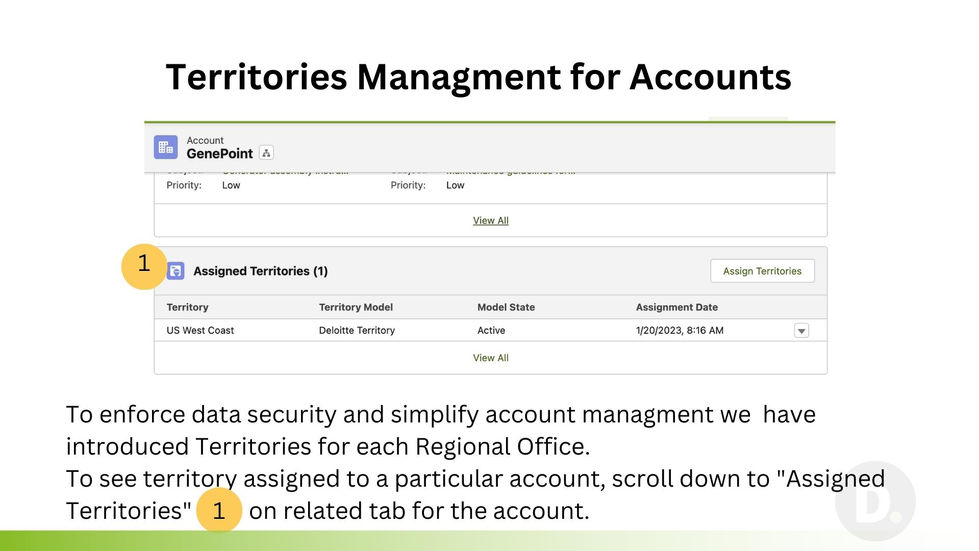Select the slide title Territories Managment for Accounts
Viewport: 979px width, 551px height.
[478, 77]
